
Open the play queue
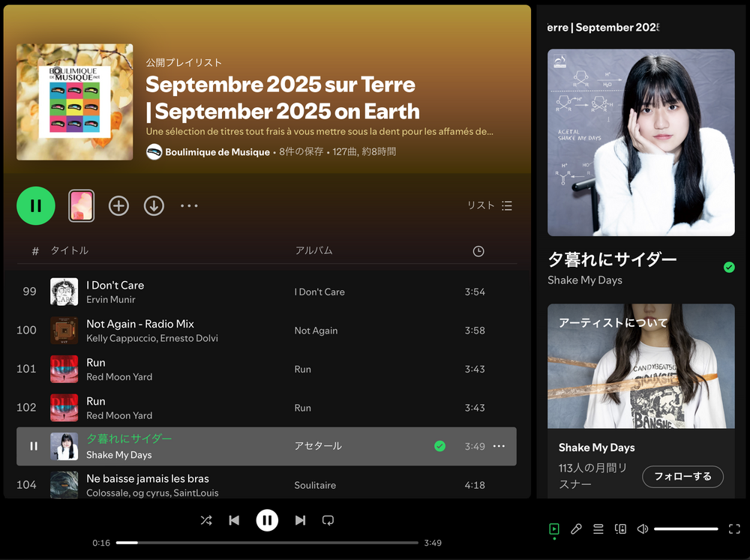[598, 529]
